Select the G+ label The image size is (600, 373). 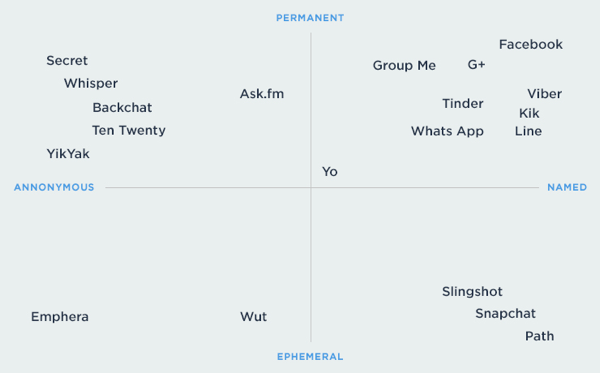[476, 64]
